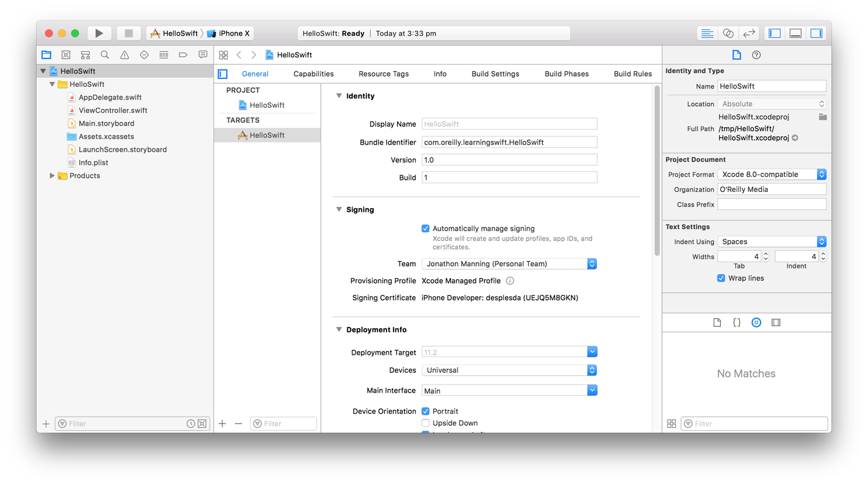Switch to the Capabilities tab

pos(313,74)
